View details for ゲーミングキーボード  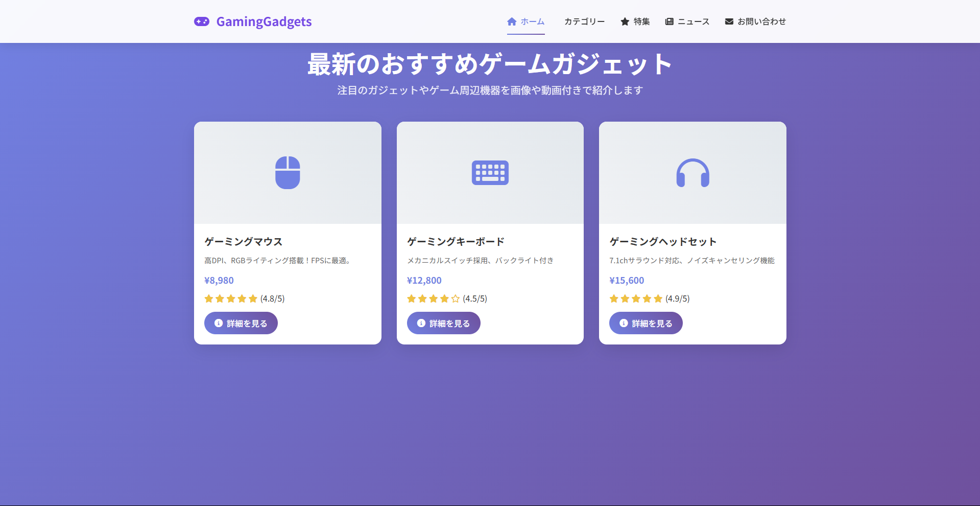[444, 323]
